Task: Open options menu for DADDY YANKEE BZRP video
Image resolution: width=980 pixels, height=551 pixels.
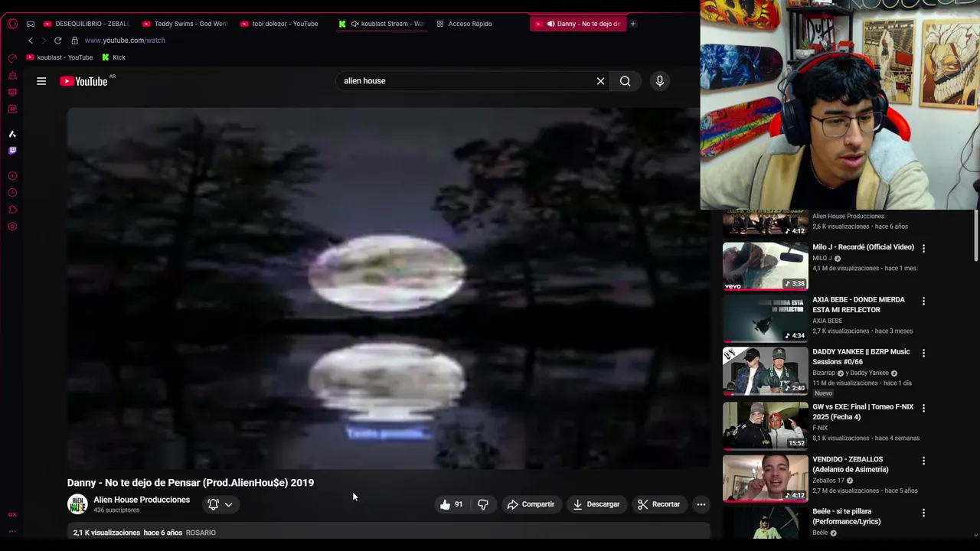Action: click(923, 353)
